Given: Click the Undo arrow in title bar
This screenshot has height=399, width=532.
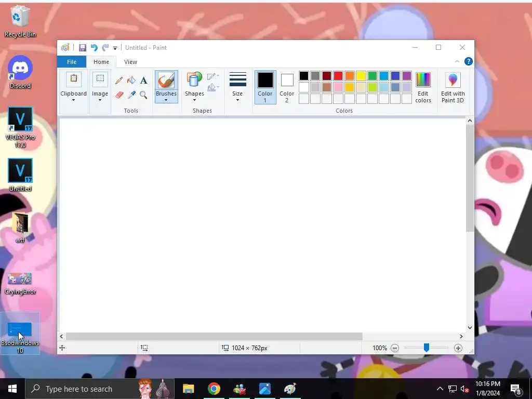Looking at the screenshot, I should pyautogui.click(x=94, y=48).
